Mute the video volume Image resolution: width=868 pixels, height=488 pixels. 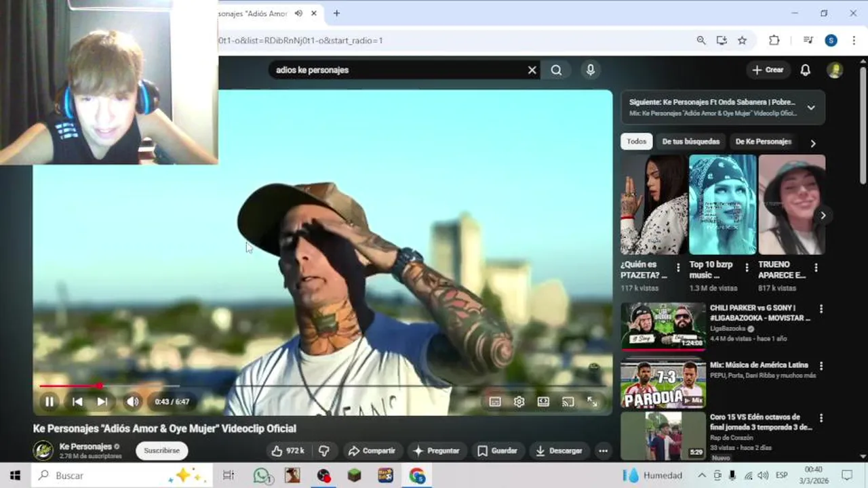[x=133, y=402]
